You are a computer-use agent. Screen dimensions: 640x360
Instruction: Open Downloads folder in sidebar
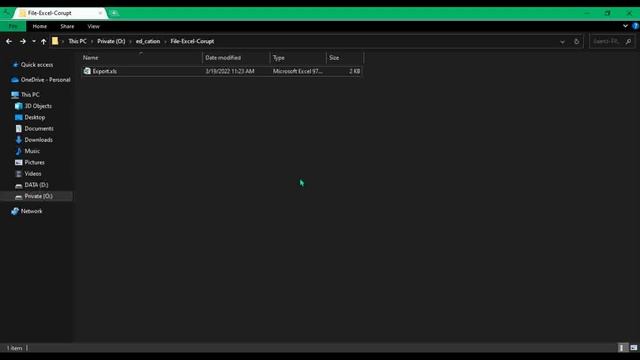coord(38,140)
